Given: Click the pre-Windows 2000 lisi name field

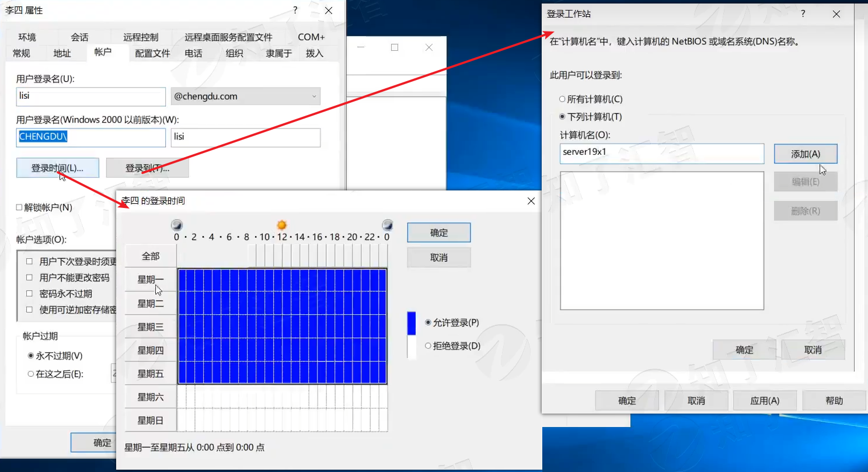Looking at the screenshot, I should point(246,137).
